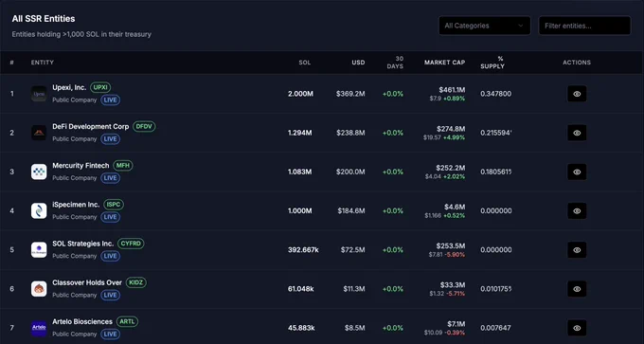
Task: Sort by the USD column header
Action: [x=358, y=63]
